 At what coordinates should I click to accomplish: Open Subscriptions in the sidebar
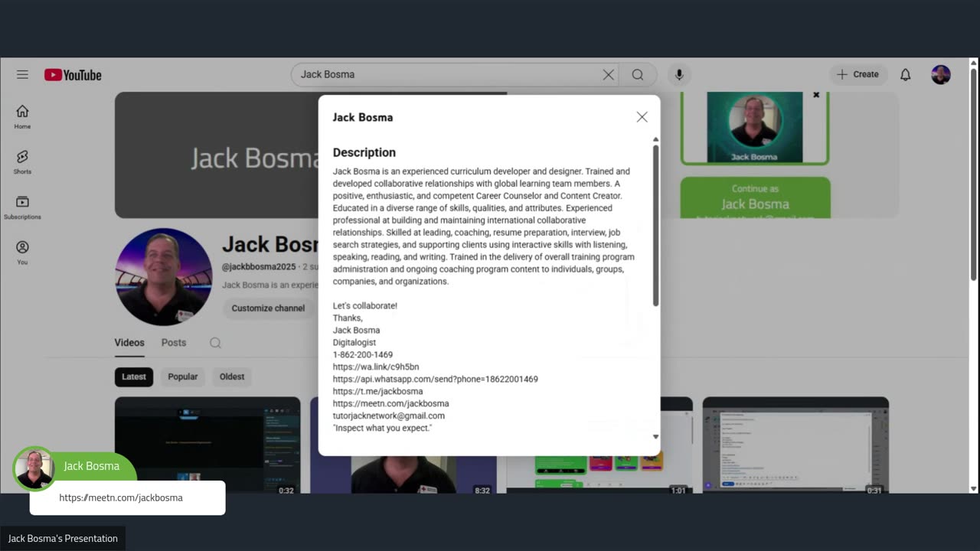pos(22,207)
